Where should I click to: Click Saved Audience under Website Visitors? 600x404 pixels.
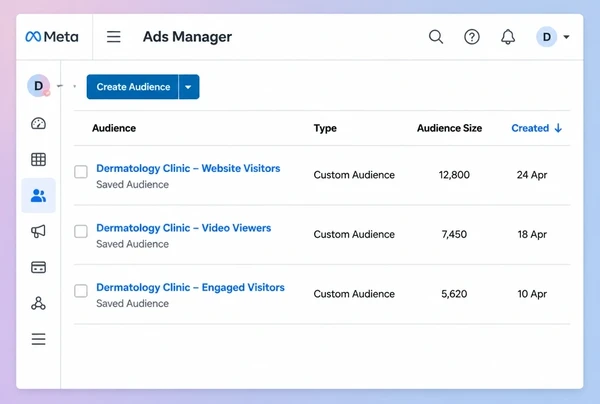coord(132,184)
